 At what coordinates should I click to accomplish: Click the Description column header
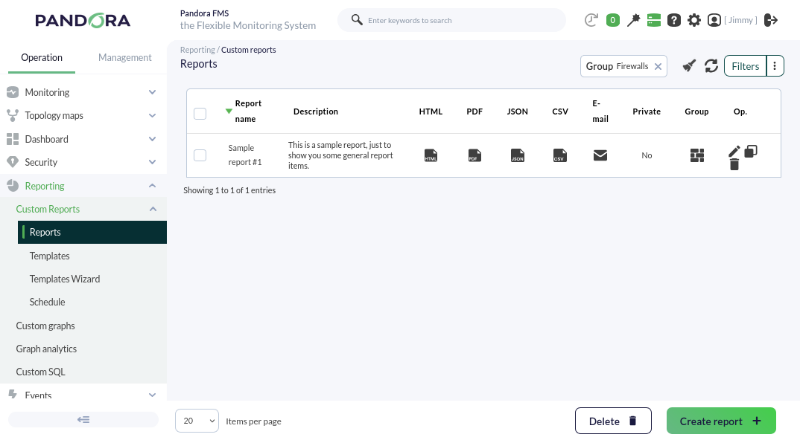(x=315, y=111)
